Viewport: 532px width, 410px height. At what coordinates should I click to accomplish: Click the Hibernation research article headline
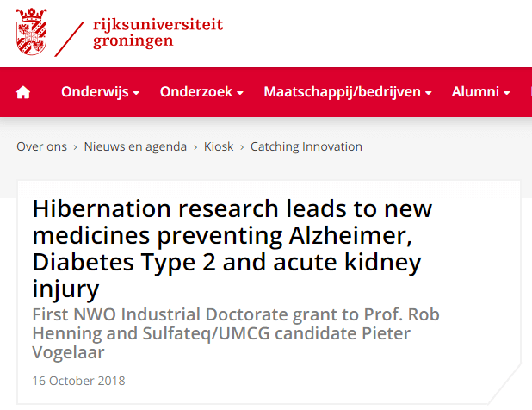pos(232,248)
